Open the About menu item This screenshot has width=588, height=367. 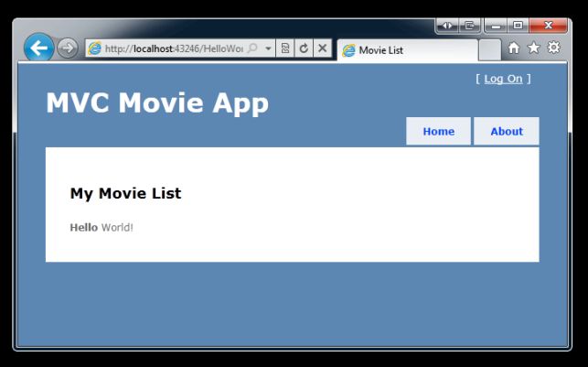507,132
